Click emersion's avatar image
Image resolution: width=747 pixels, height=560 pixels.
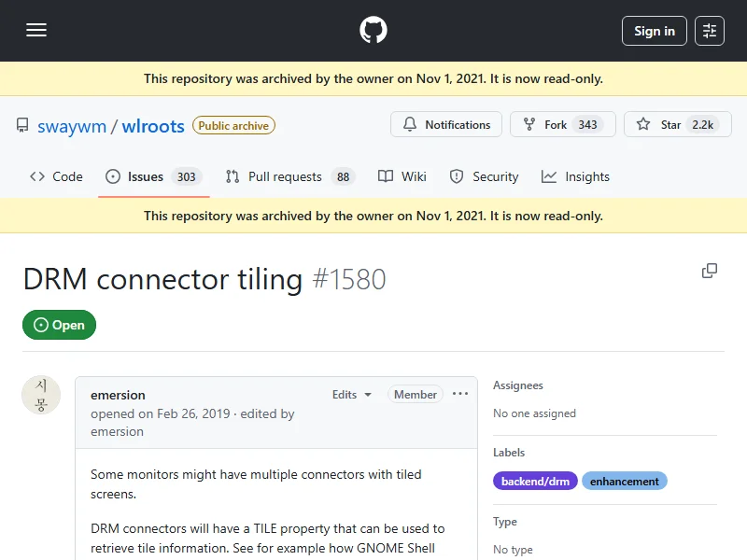click(41, 395)
